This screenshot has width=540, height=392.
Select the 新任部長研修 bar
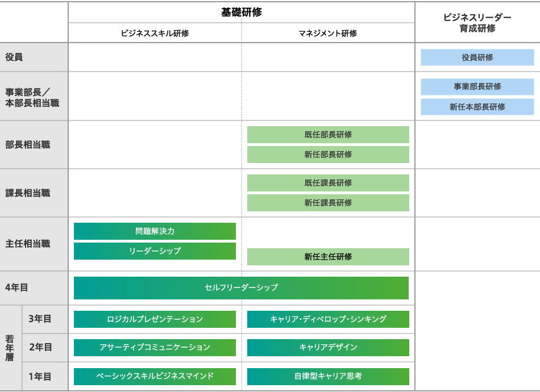click(x=328, y=155)
